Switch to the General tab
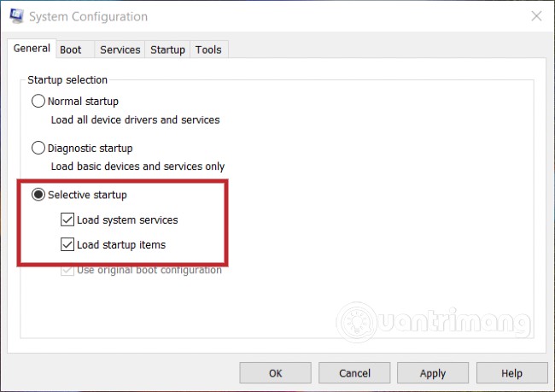 pyautogui.click(x=32, y=49)
